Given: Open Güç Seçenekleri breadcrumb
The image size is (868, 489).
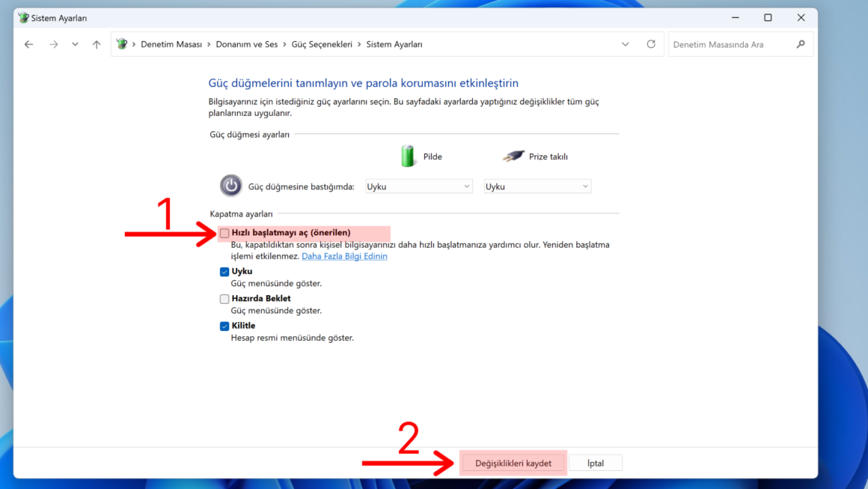Looking at the screenshot, I should 322,44.
